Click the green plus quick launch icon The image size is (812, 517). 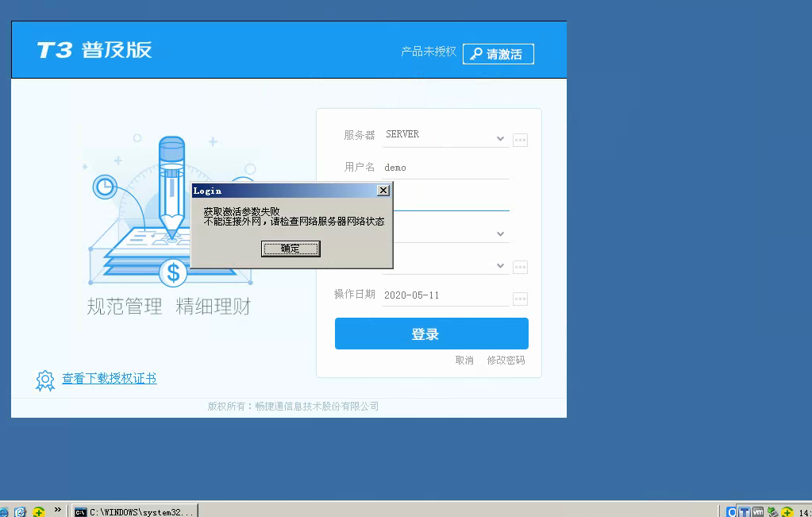pos(39,511)
